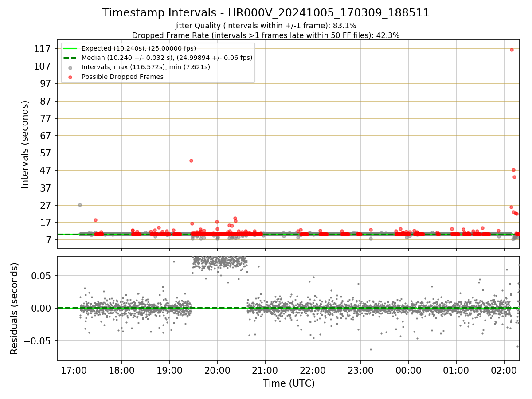532x399 pixels.
Task: Click the y-axis tick label '27'
Action: [46, 205]
